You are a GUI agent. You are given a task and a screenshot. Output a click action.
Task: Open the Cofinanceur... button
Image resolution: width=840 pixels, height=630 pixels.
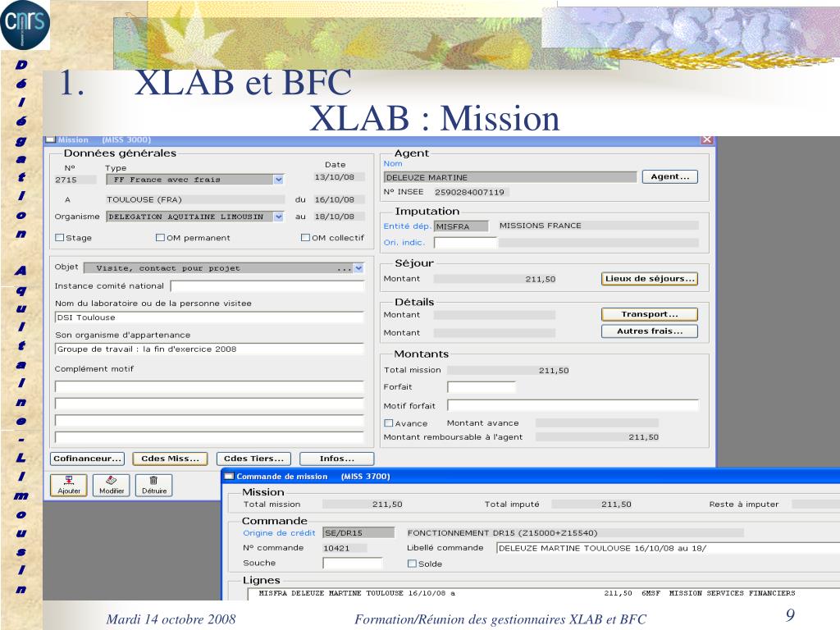point(87,459)
